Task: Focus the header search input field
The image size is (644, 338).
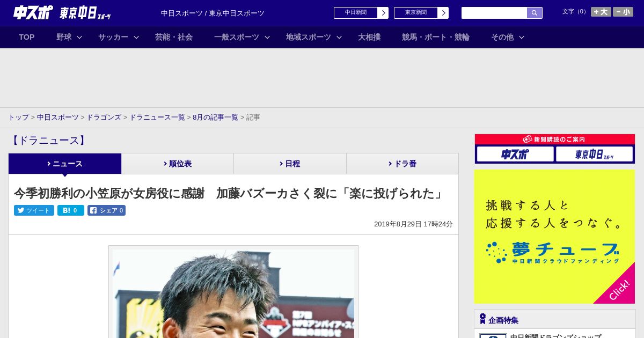Action: pos(494,13)
